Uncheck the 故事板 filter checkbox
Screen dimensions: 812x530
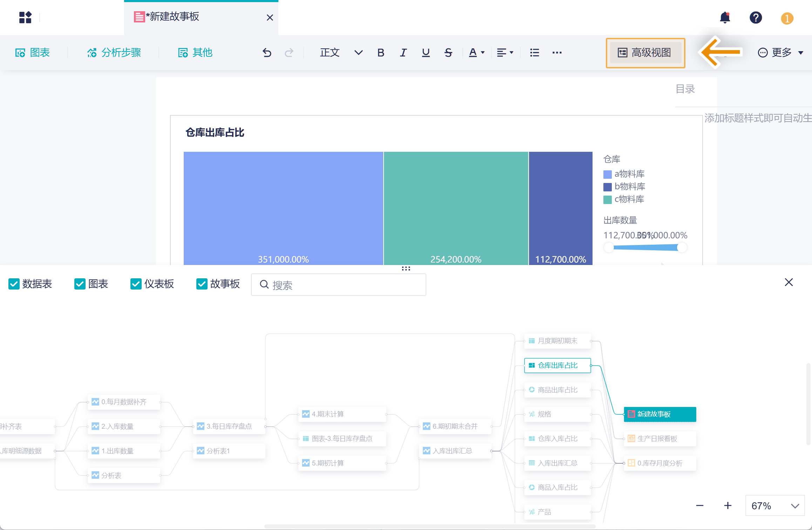(202, 284)
